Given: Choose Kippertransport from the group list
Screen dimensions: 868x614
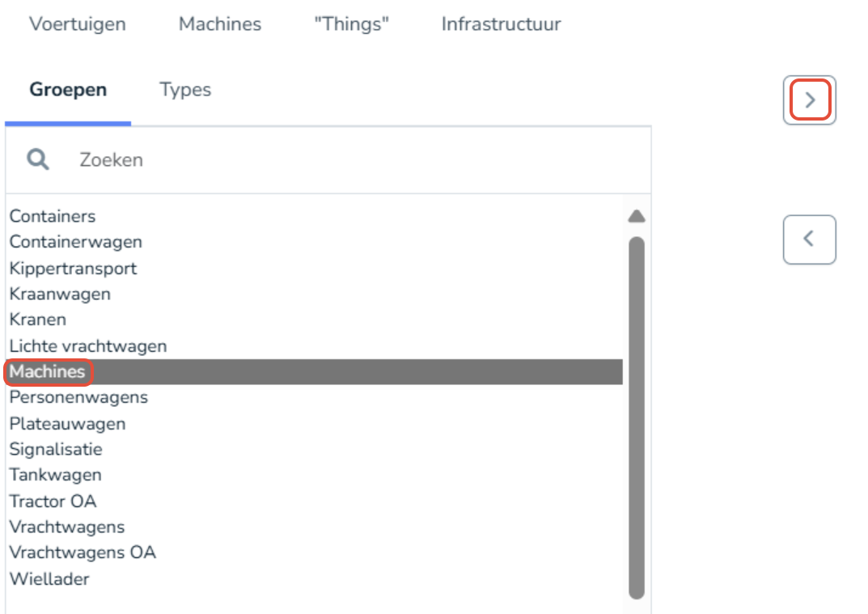Looking at the screenshot, I should click(x=73, y=268).
